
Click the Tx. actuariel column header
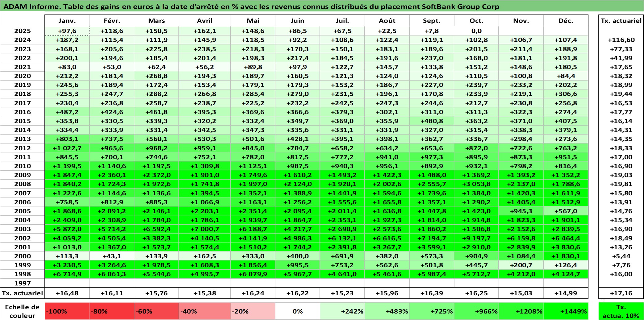621,21
